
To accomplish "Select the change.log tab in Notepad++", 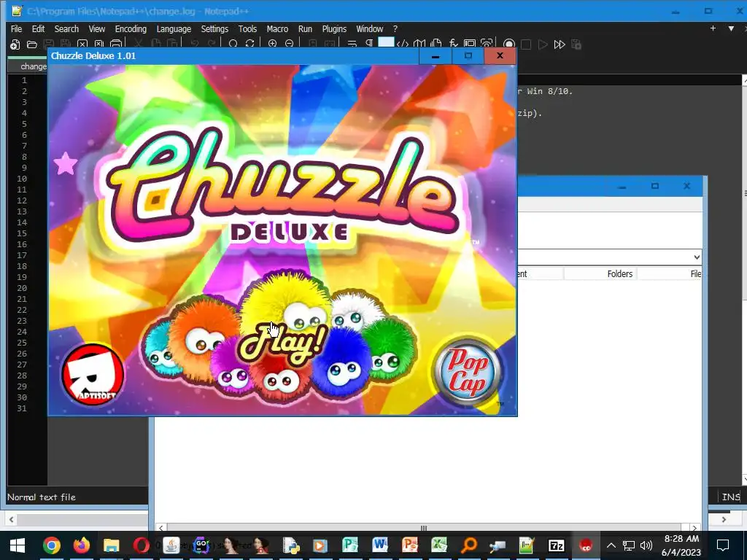I will (x=28, y=66).
